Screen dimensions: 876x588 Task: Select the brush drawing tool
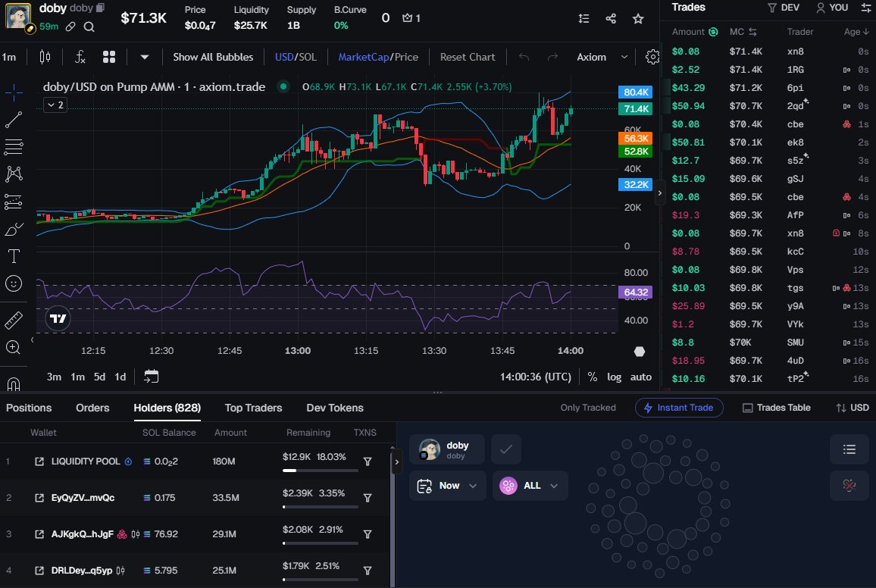14,229
